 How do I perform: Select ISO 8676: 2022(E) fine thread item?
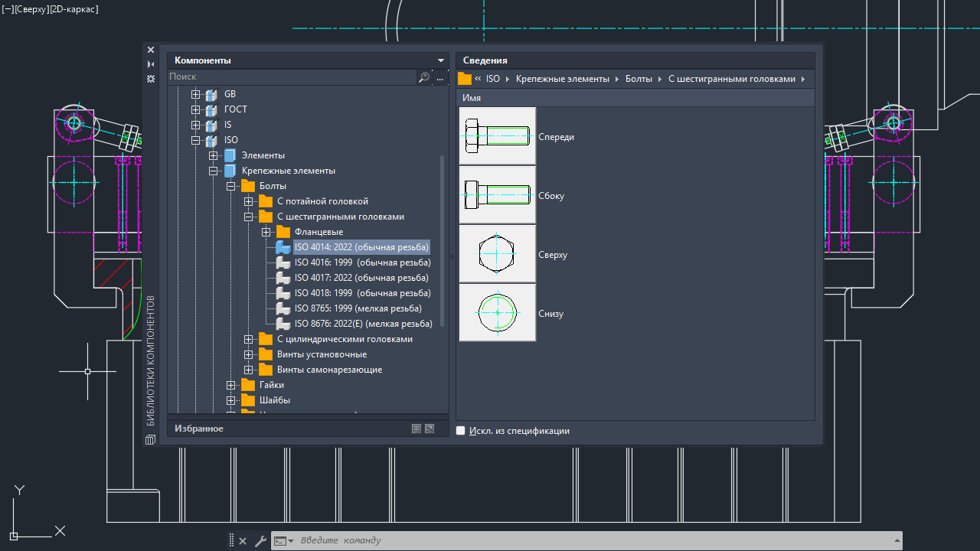pyautogui.click(x=363, y=324)
